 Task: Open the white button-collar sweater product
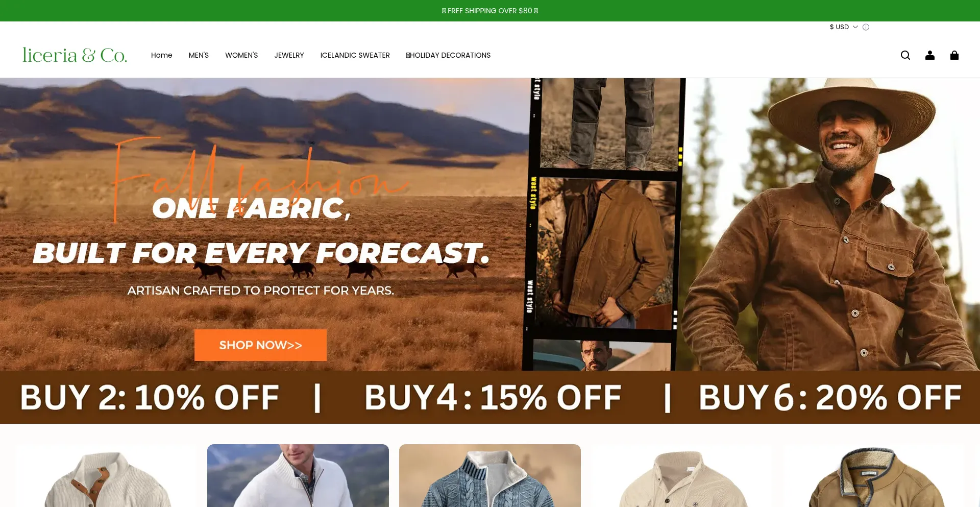click(x=106, y=476)
